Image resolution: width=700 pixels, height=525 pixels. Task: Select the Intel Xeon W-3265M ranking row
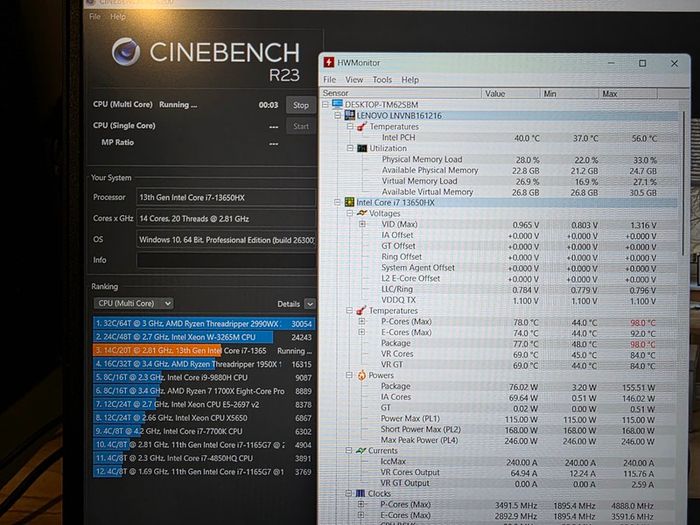point(204,337)
